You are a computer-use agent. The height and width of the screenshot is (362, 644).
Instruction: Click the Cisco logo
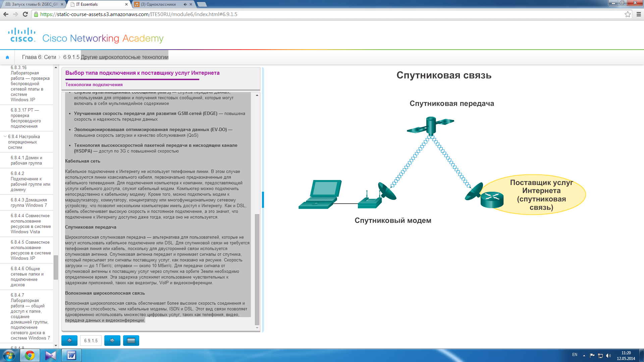pos(22,35)
